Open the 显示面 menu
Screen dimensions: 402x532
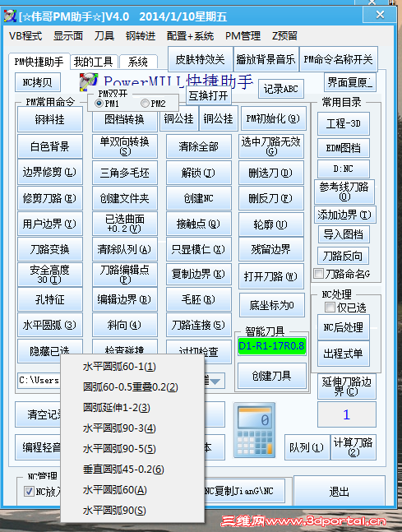(68, 36)
